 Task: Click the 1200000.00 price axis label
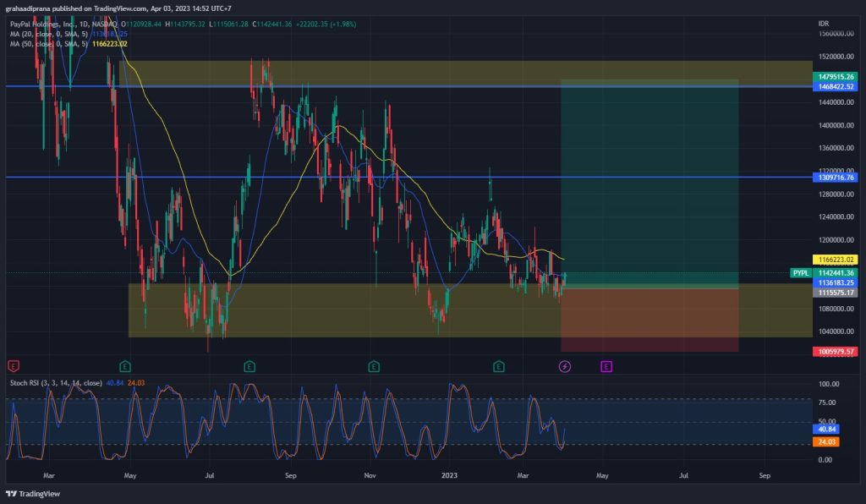(x=836, y=240)
